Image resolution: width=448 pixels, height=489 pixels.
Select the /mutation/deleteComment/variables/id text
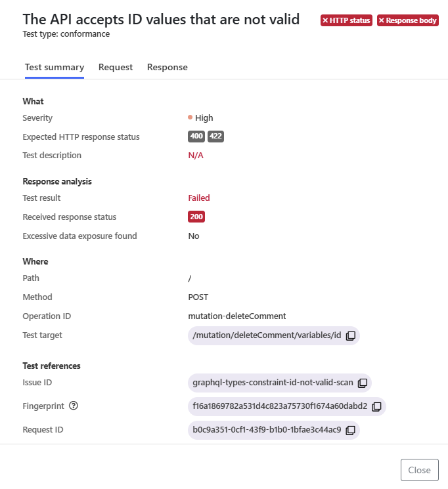coord(267,335)
